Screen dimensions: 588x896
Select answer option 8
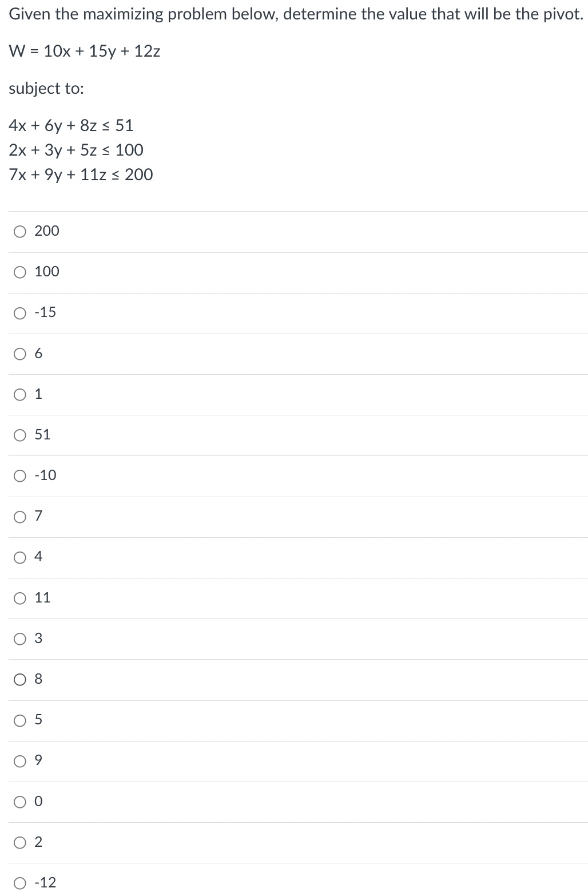pyautogui.click(x=20, y=679)
